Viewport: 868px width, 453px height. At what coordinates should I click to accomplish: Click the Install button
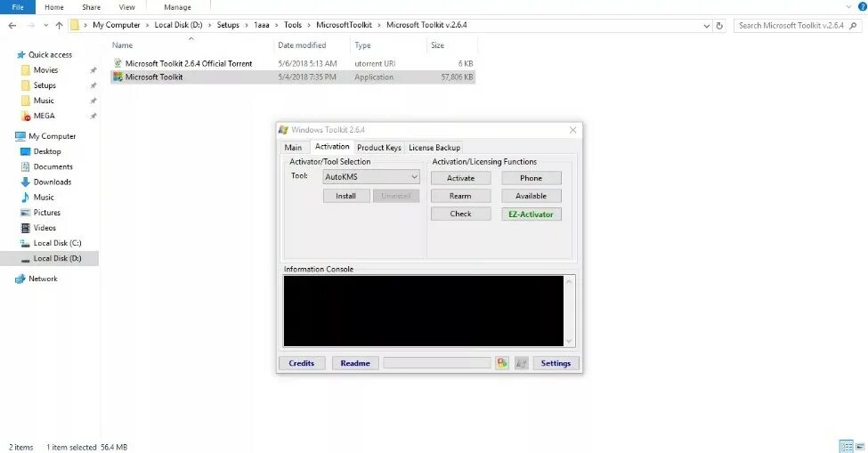click(x=346, y=196)
